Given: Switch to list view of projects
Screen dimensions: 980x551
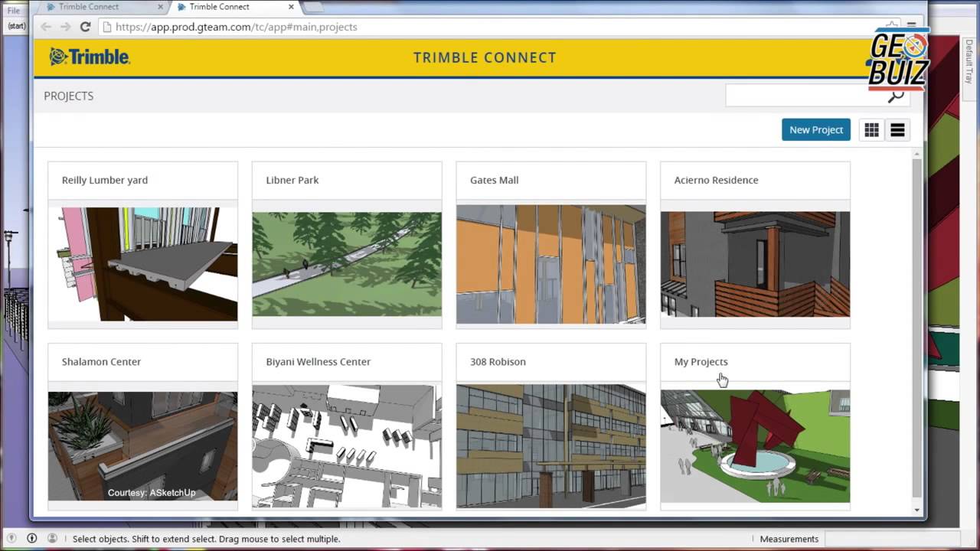Looking at the screenshot, I should [897, 130].
